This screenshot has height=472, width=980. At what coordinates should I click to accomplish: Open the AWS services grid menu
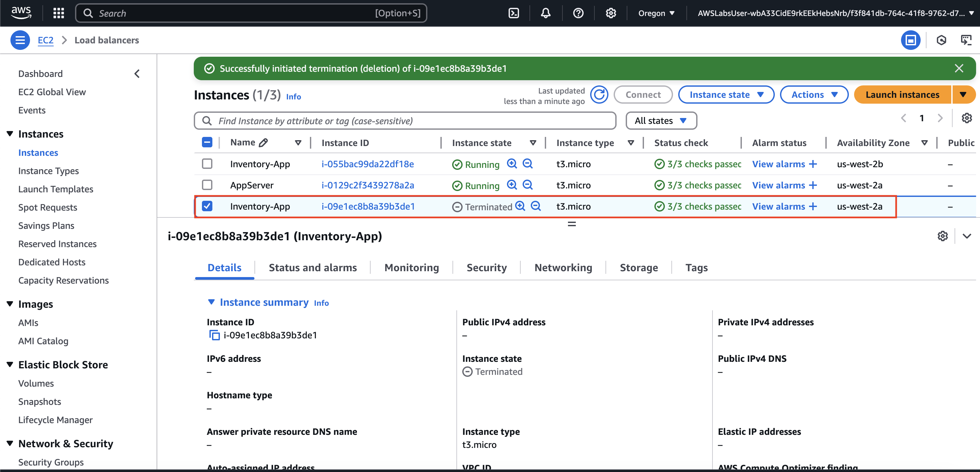tap(59, 13)
